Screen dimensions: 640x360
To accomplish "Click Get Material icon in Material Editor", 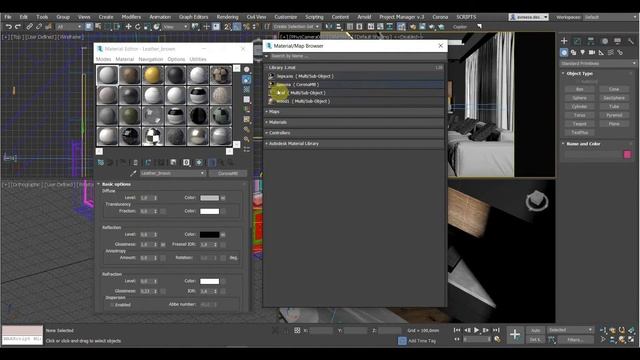I will 100,162.
